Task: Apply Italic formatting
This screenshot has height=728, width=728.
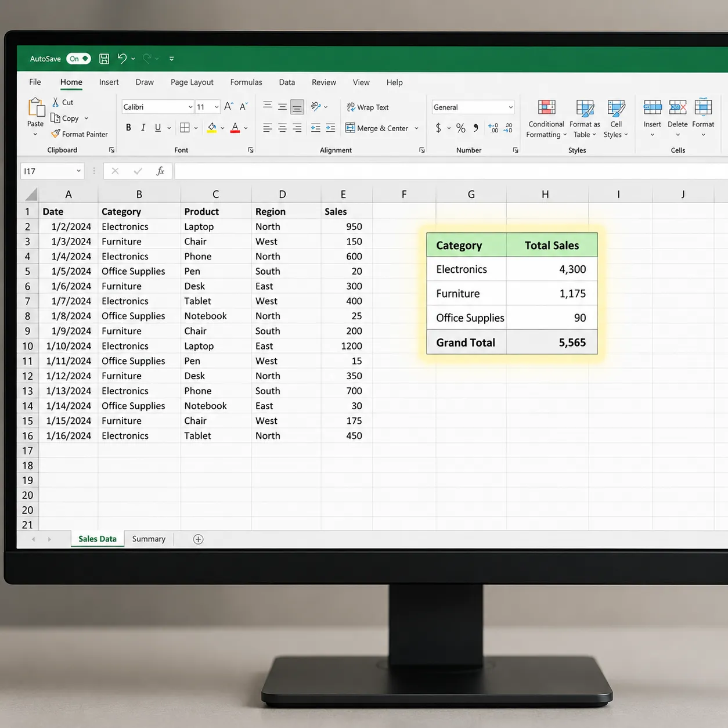Action: coord(143,128)
